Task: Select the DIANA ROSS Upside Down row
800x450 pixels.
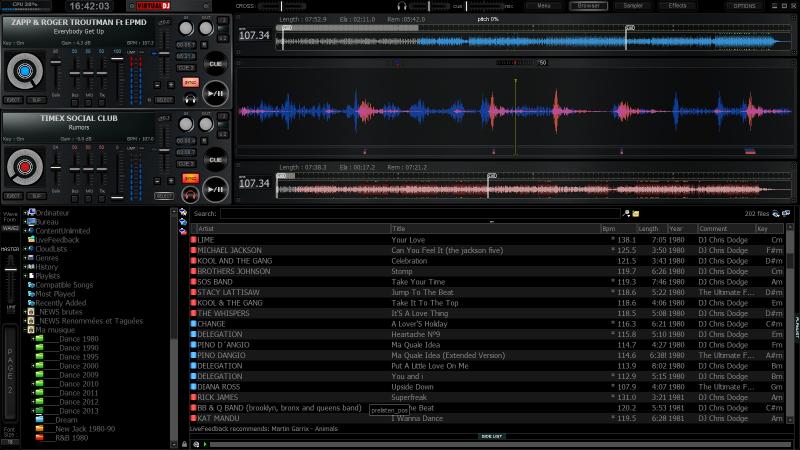Action: point(487,387)
